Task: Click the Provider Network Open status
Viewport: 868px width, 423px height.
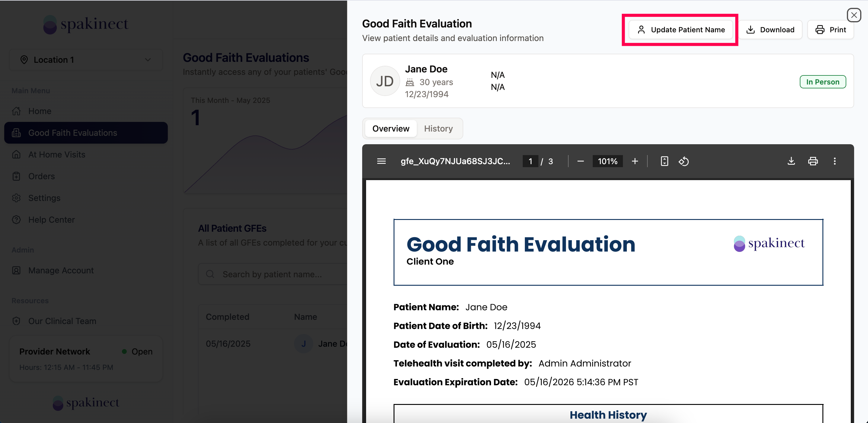Action: tap(137, 351)
